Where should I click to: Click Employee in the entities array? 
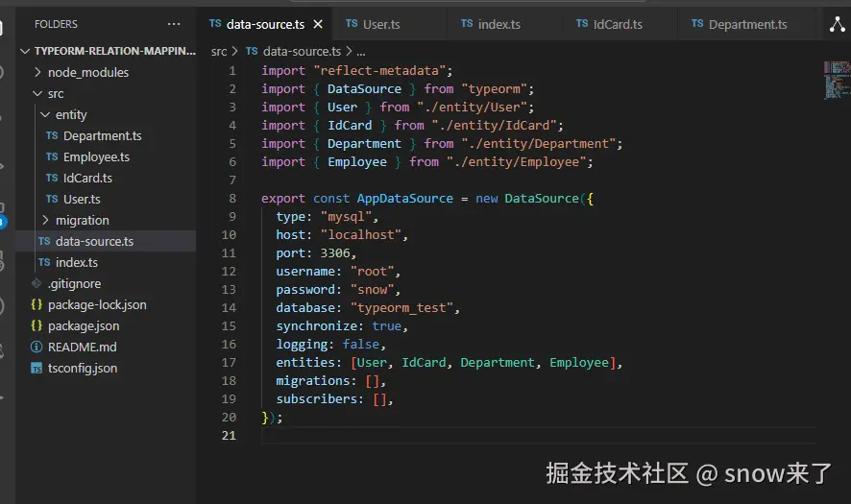(579, 363)
